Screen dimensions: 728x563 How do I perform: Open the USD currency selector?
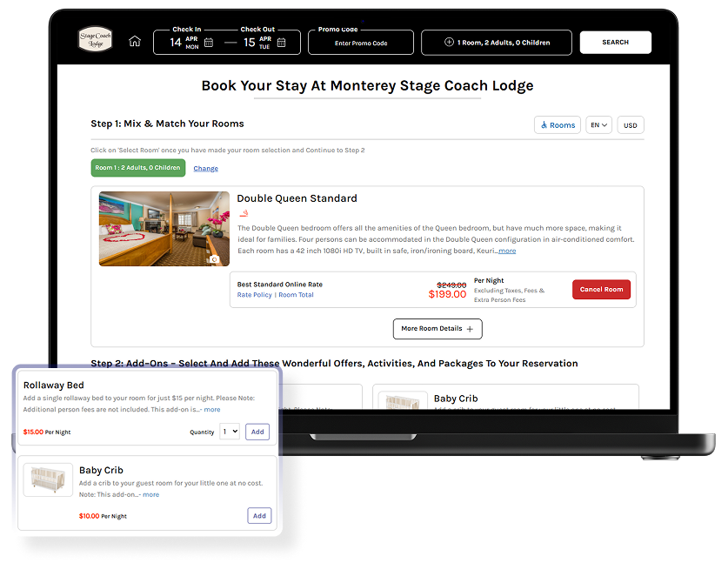[x=630, y=125]
